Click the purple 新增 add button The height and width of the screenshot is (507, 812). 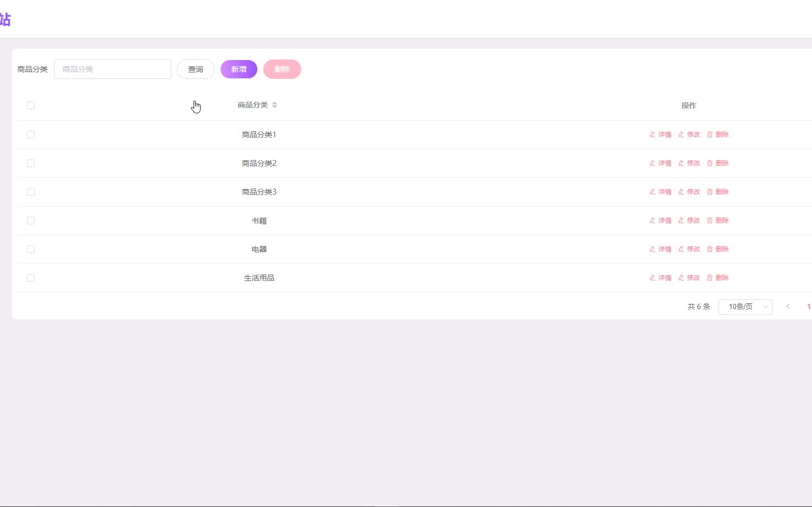[239, 69]
